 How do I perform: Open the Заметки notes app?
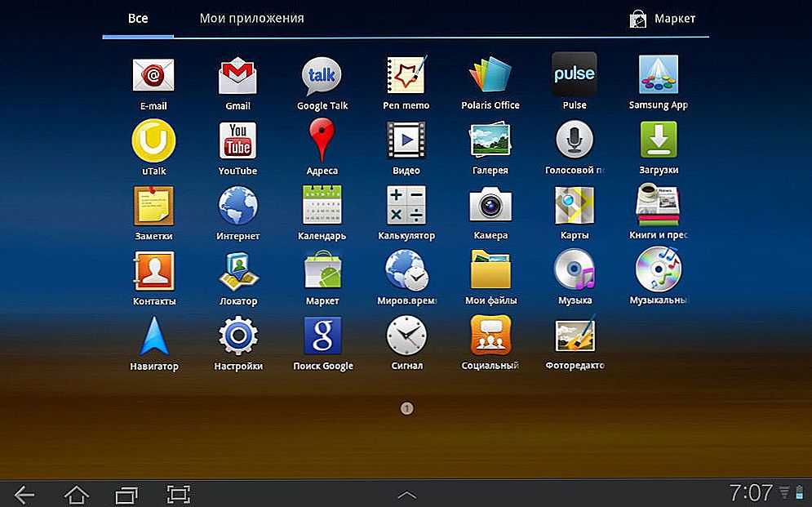tap(153, 206)
